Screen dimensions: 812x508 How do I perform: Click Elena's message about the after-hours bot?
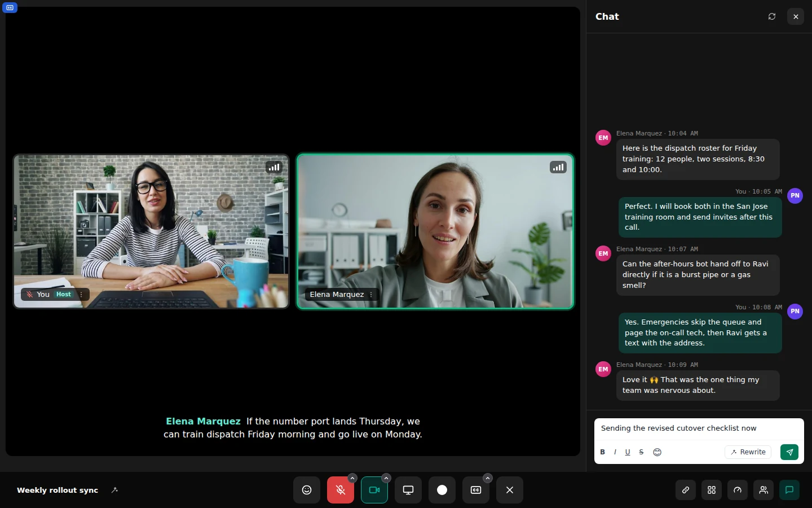[698, 275]
